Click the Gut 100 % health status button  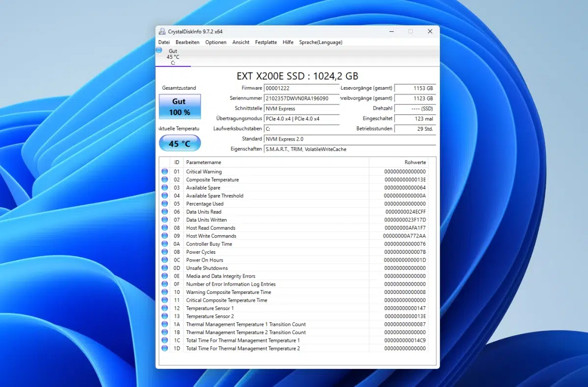pyautogui.click(x=179, y=107)
